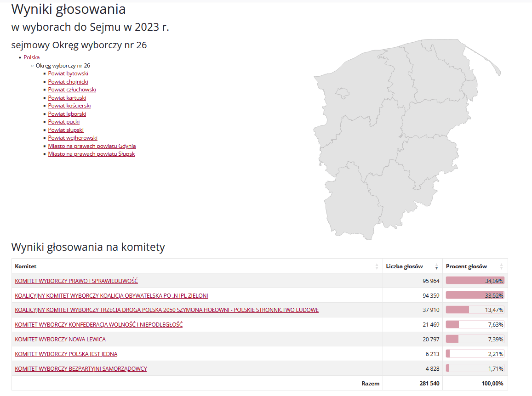
Task: Sort table by Komitet column sort icon
Action: pyautogui.click(x=377, y=266)
